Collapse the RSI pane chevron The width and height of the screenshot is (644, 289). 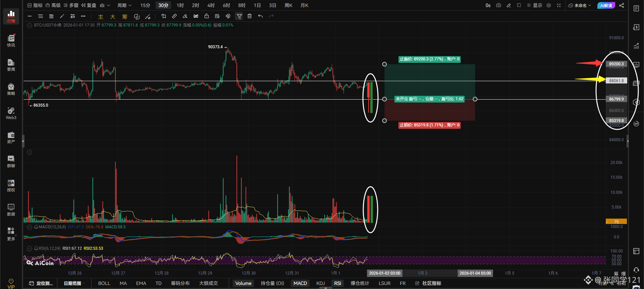[x=30, y=248]
